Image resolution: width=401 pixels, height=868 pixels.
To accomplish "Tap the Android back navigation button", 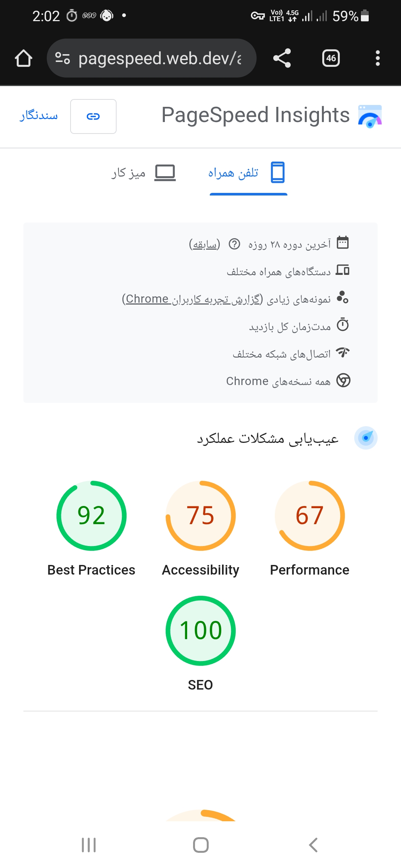I will coord(313,845).
